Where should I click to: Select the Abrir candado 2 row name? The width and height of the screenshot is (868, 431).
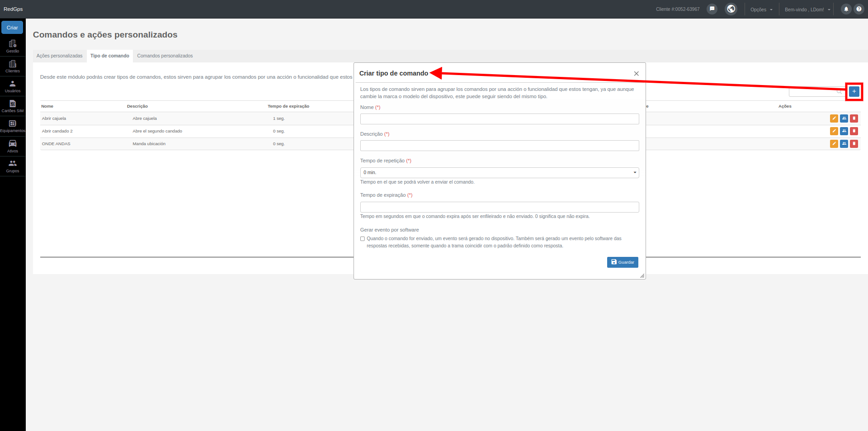57,131
